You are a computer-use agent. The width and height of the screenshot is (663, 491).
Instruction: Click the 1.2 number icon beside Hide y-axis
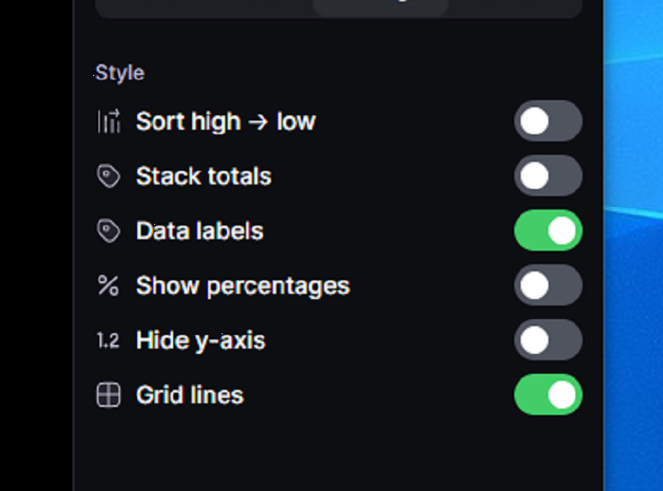(x=108, y=341)
